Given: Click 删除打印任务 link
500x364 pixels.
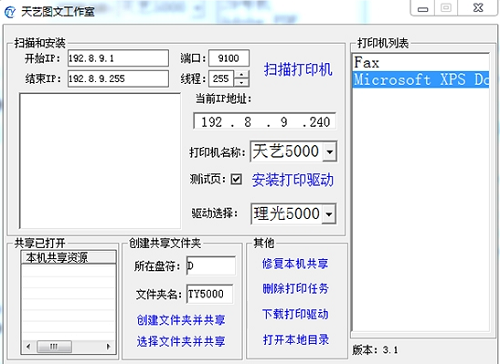Looking at the screenshot, I should (295, 288).
